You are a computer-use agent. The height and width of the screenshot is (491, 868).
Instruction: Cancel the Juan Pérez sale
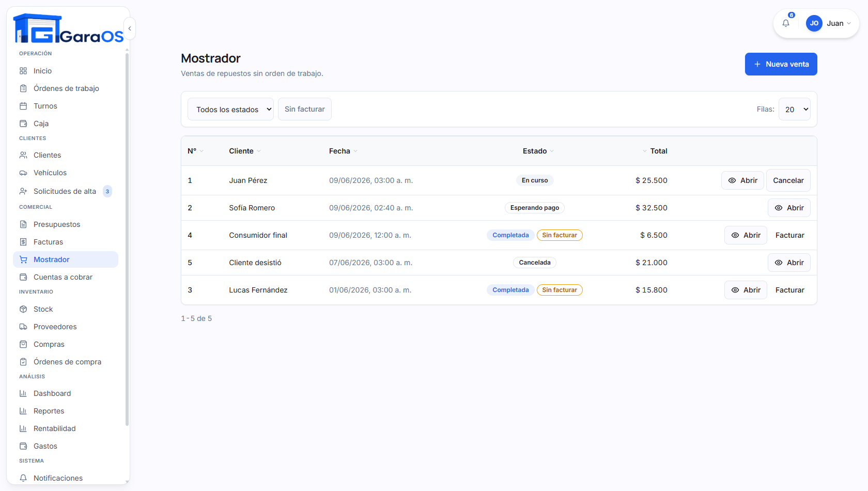788,180
